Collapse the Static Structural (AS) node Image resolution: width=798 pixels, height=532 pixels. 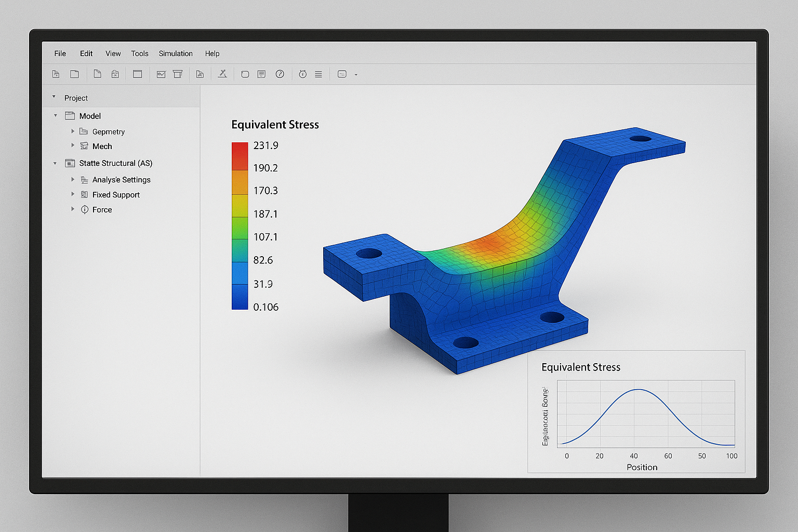pos(56,163)
